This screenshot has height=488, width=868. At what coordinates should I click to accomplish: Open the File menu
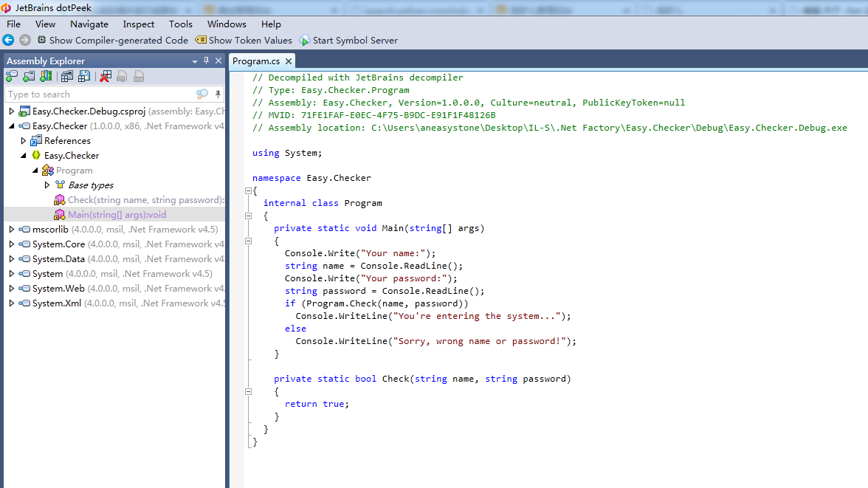point(13,24)
